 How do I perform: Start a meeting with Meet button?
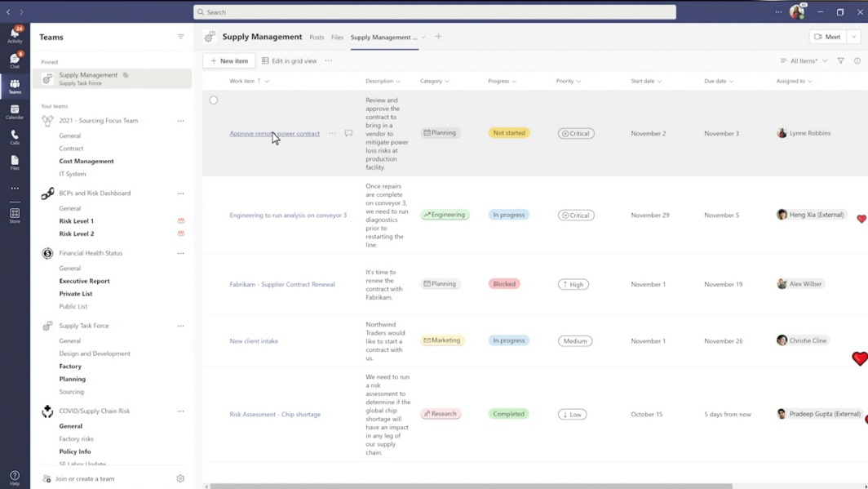[x=827, y=37]
